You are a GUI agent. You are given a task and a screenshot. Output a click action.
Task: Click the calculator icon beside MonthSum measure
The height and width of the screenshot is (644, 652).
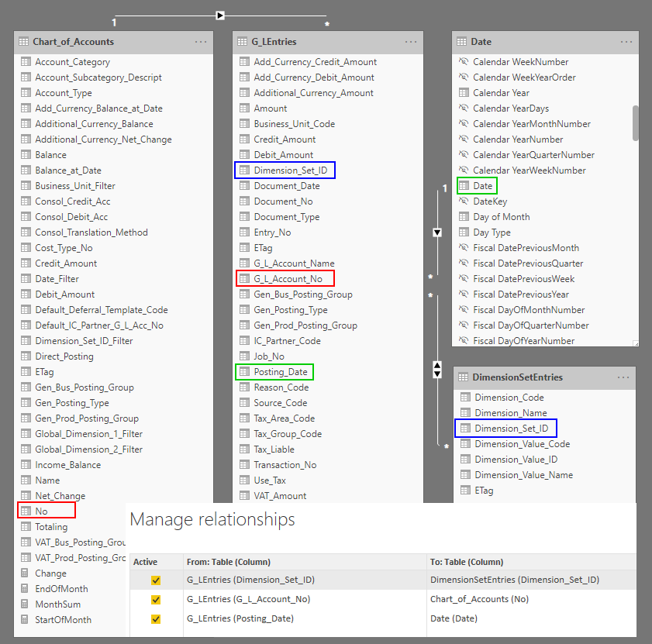coord(26,604)
